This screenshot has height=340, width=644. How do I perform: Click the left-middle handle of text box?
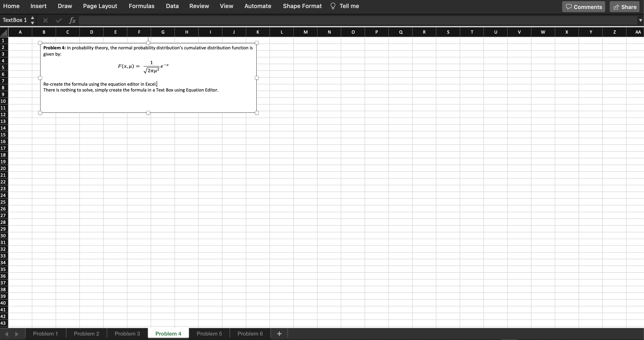point(40,78)
